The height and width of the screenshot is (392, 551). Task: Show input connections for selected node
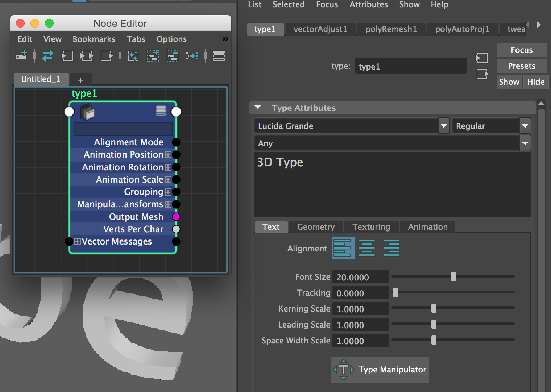(x=67, y=56)
